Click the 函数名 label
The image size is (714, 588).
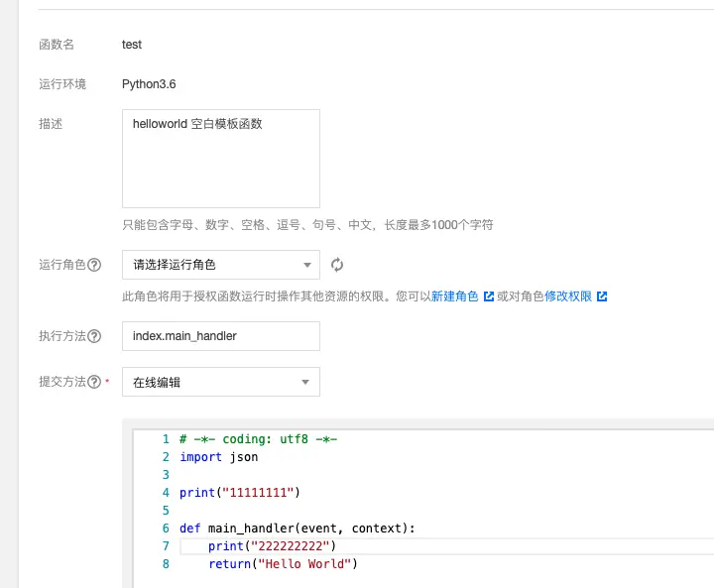tap(57, 45)
